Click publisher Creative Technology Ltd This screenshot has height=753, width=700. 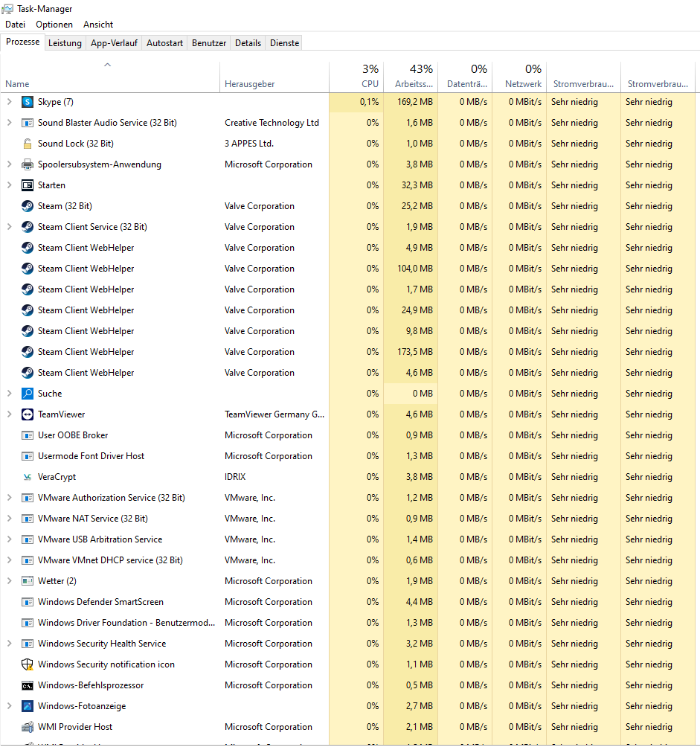click(x=272, y=123)
